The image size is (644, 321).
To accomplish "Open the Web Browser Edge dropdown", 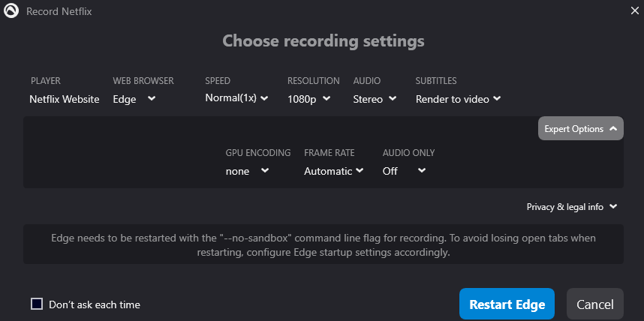I will click(134, 99).
